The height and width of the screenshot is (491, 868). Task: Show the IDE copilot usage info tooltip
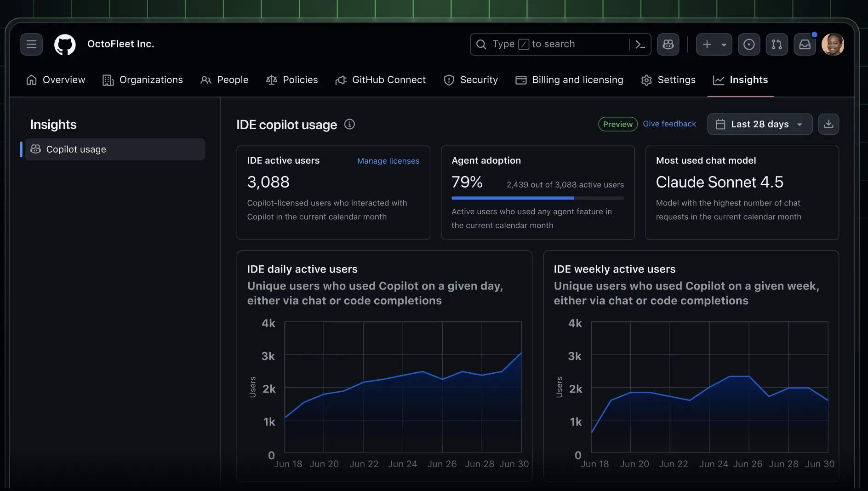(350, 124)
